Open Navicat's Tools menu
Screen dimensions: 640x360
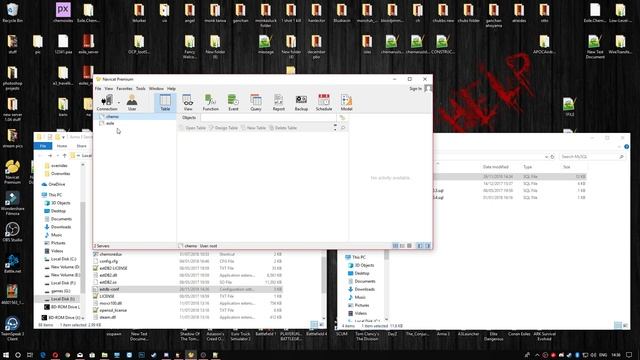point(140,89)
